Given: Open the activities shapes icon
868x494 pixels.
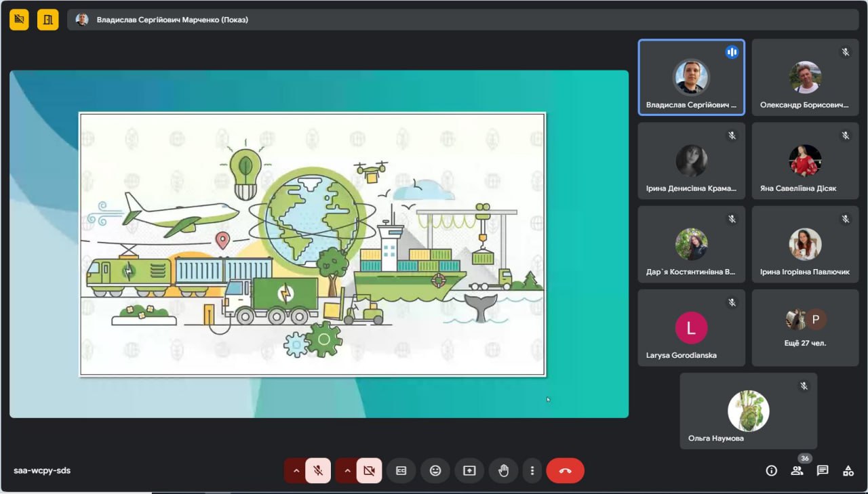Looking at the screenshot, I should click(848, 470).
